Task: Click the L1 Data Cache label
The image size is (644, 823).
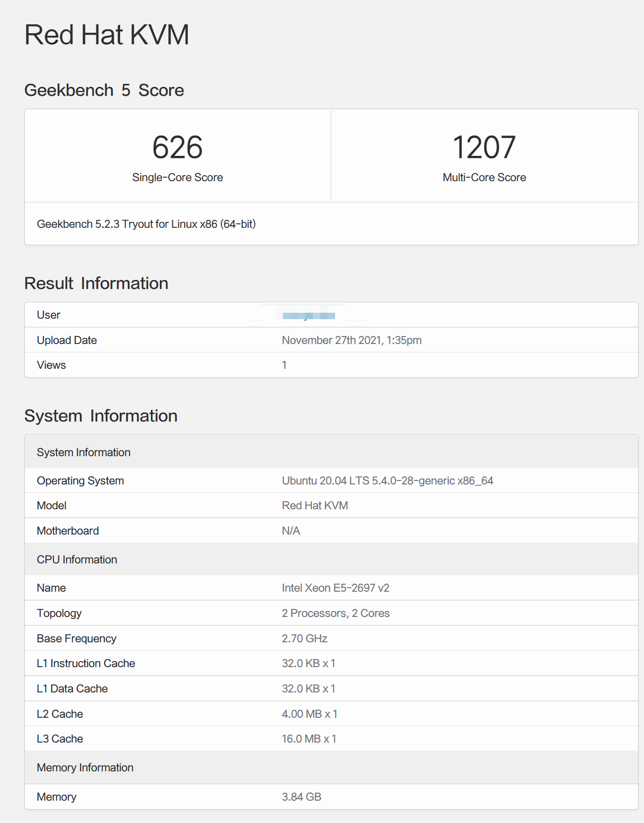Action: click(x=72, y=688)
